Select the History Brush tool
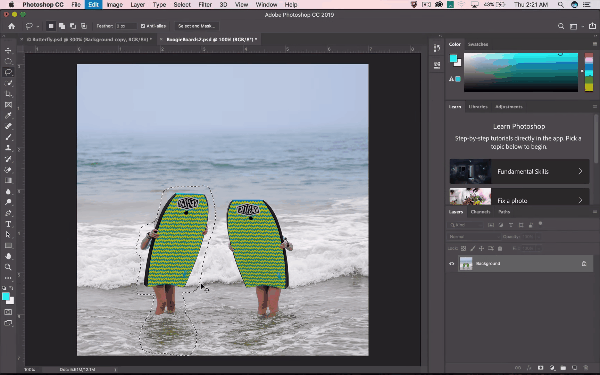This screenshot has width=600, height=375. tap(8, 159)
